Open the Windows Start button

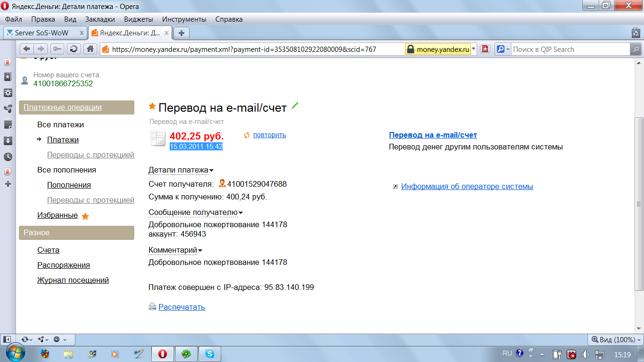[15, 354]
